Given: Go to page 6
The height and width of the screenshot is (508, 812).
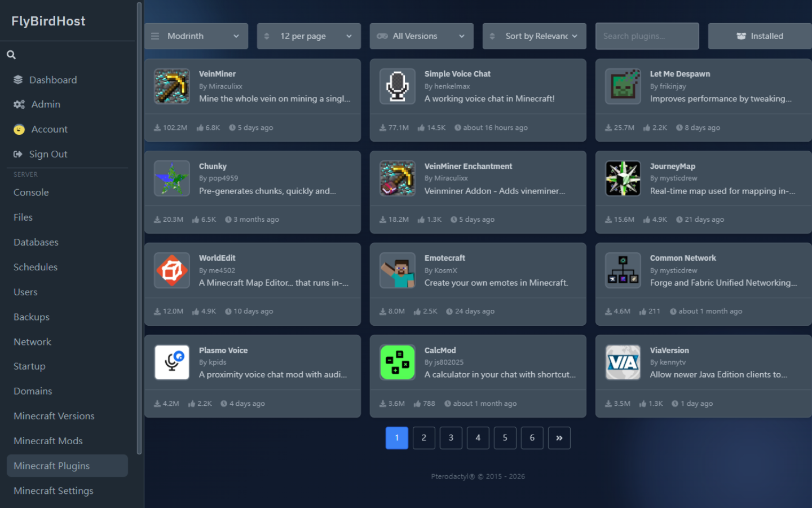Looking at the screenshot, I should point(532,438).
